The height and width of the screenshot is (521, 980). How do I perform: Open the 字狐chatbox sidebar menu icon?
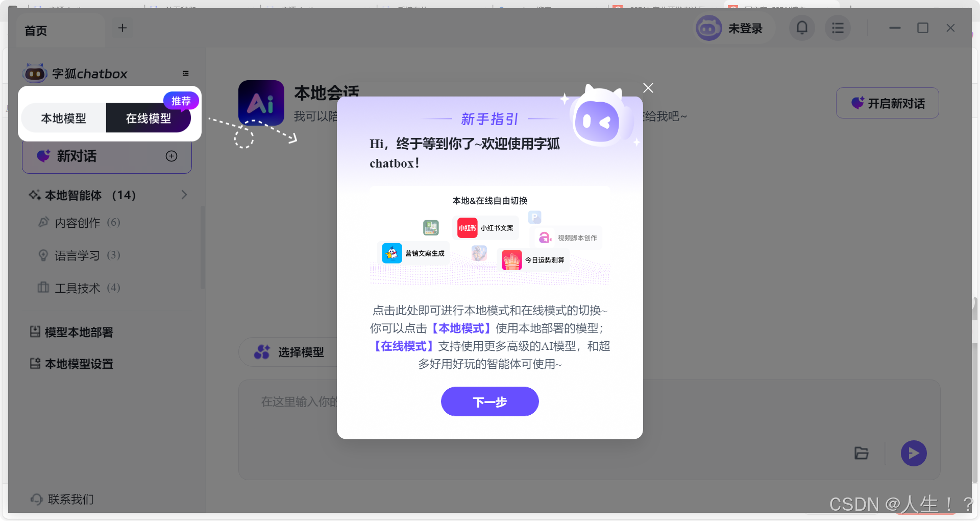click(x=186, y=74)
